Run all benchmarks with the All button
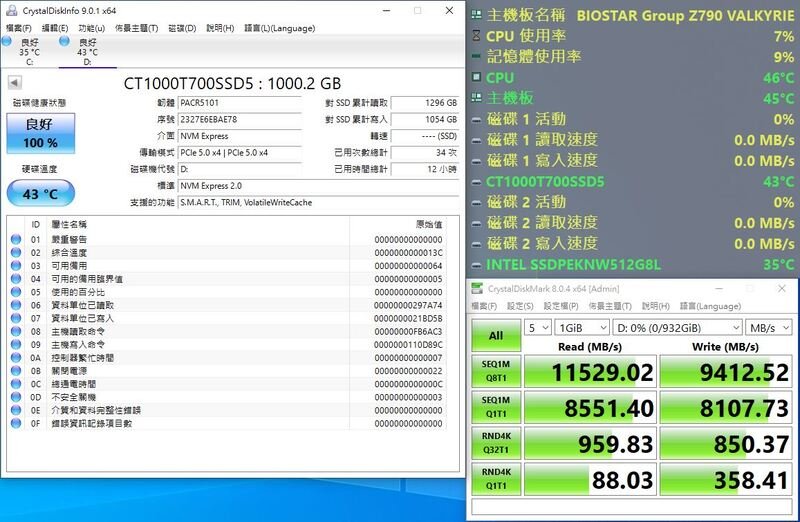This screenshot has width=800, height=522. (496, 336)
